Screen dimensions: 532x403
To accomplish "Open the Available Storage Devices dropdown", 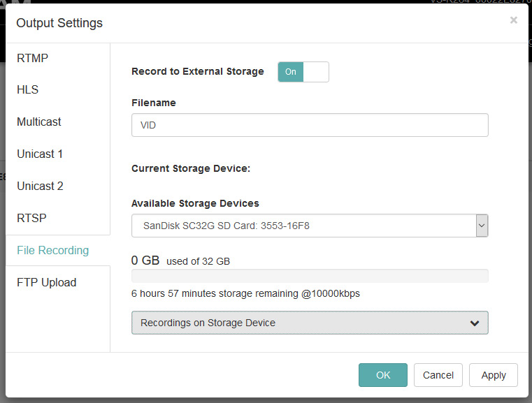I will click(x=304, y=226).
